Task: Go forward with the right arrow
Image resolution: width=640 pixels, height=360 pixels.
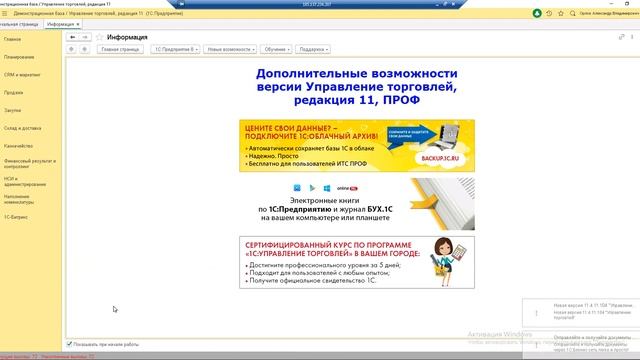Action: click(85, 37)
